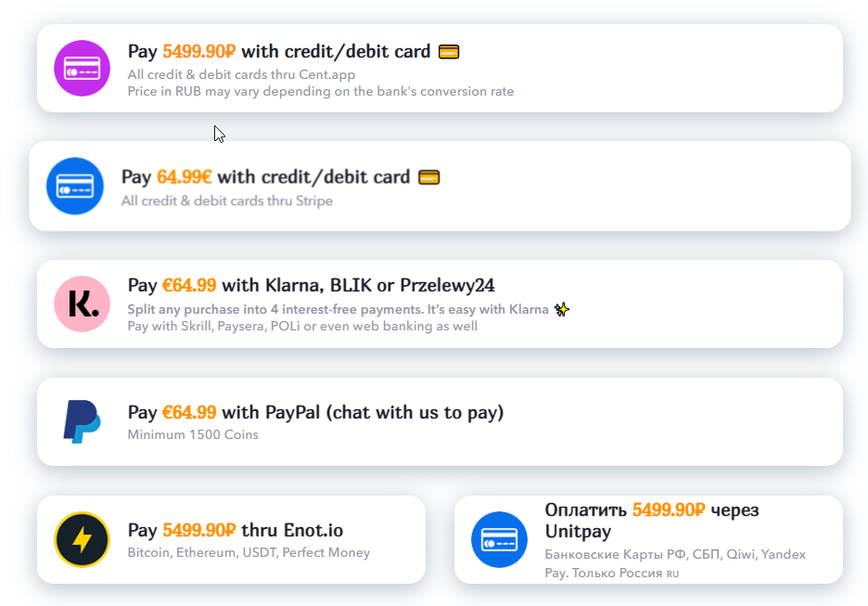Click the card emoji beside 64.99€ title
The width and height of the screenshot is (868, 606).
click(428, 177)
